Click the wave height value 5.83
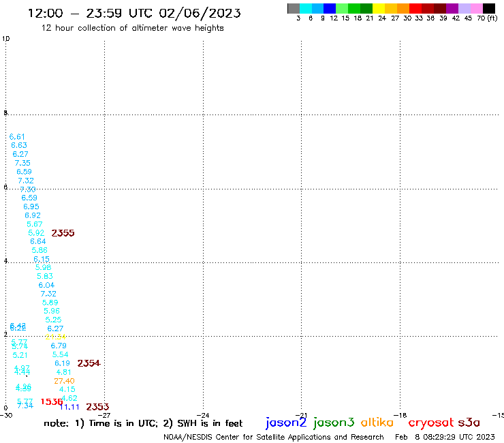This screenshot has height=443, width=504. [45, 276]
